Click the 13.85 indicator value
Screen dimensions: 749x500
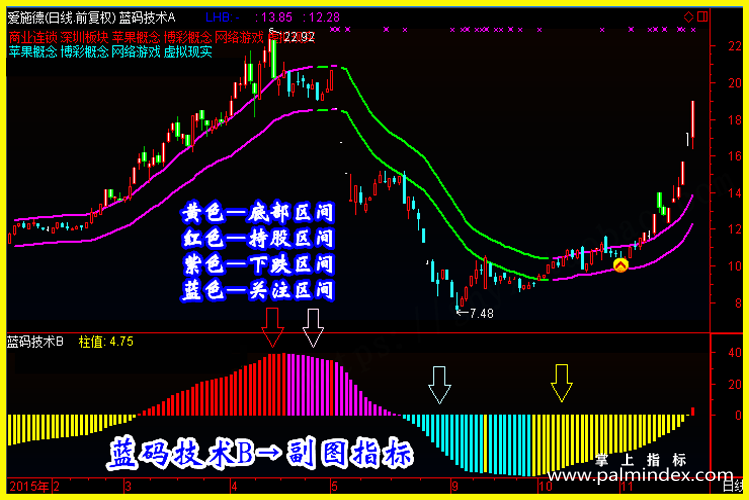point(277,18)
